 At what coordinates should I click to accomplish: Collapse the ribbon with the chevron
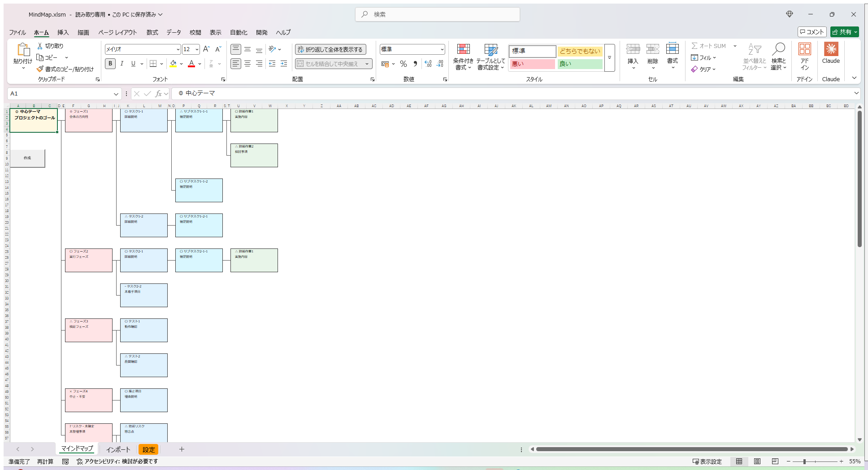pos(854,78)
